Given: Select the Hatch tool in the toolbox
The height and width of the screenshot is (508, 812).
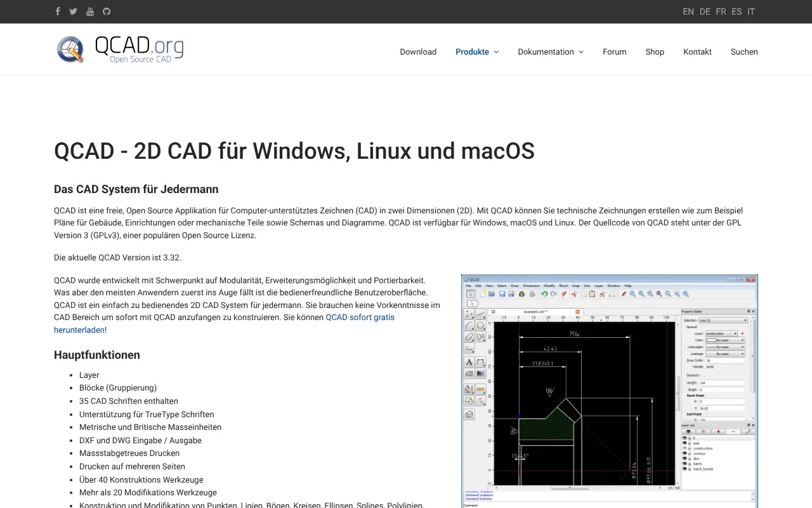Looking at the screenshot, I should pos(468,373).
